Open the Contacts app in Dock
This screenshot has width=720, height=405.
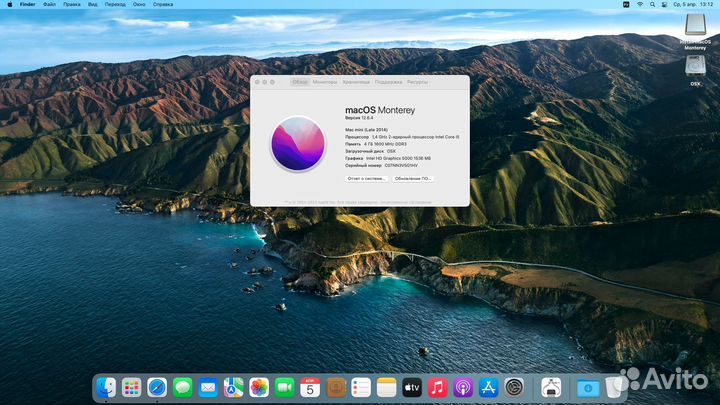[336, 388]
